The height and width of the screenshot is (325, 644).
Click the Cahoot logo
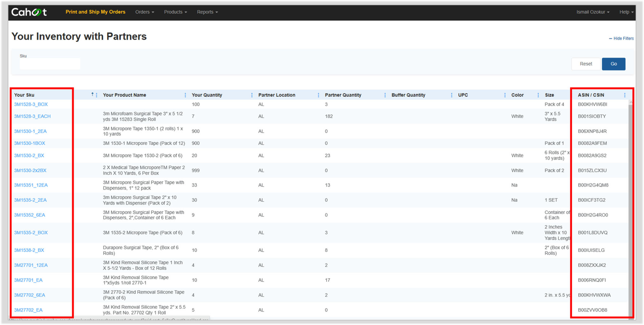click(x=29, y=12)
